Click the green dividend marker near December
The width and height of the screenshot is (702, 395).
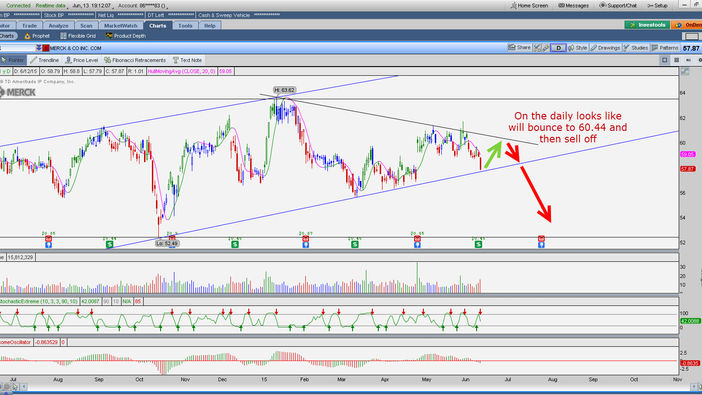coord(235,244)
